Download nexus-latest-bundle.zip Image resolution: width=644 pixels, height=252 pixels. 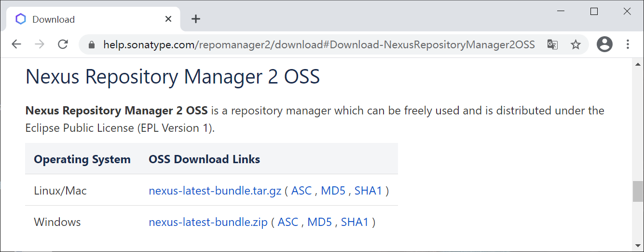click(208, 222)
